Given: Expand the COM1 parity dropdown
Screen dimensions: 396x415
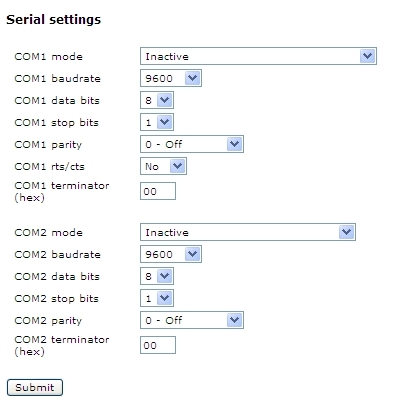Looking at the screenshot, I should tap(192, 144).
